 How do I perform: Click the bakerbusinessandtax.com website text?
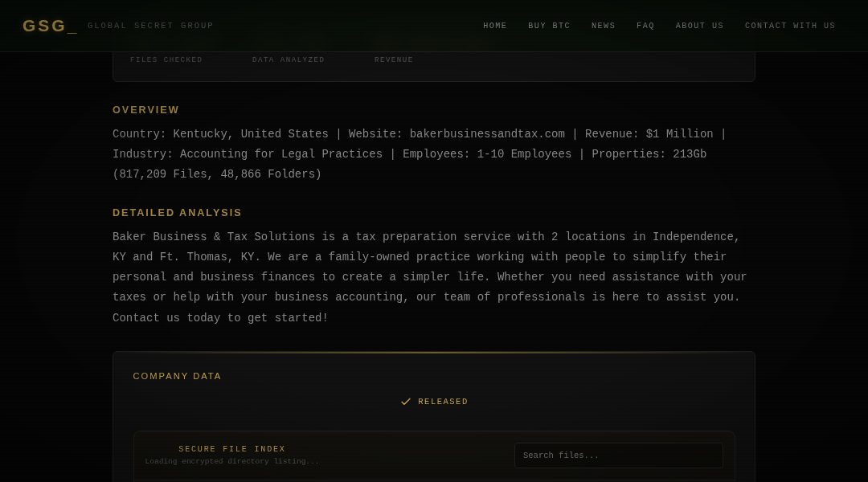coord(487,134)
